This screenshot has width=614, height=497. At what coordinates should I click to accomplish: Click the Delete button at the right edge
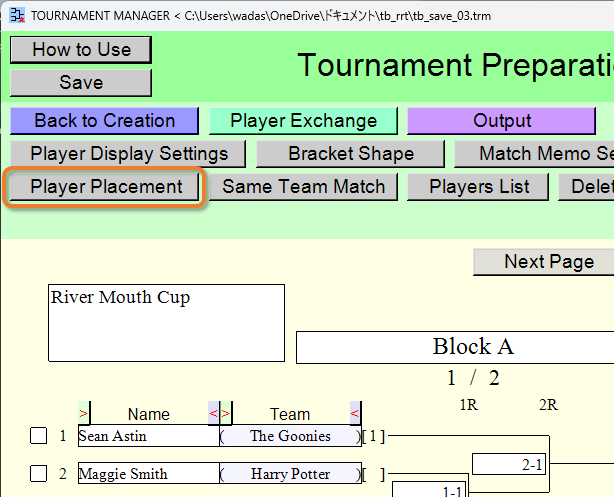(586, 187)
